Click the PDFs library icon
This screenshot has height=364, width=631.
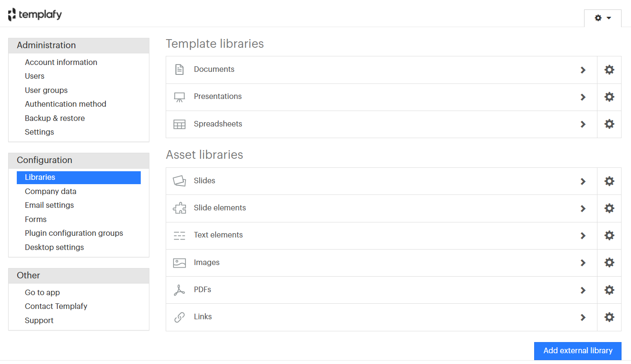179,290
